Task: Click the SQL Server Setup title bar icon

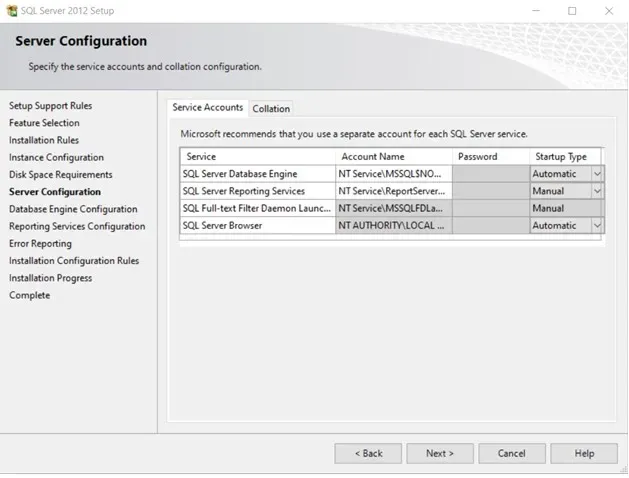Action: point(12,10)
